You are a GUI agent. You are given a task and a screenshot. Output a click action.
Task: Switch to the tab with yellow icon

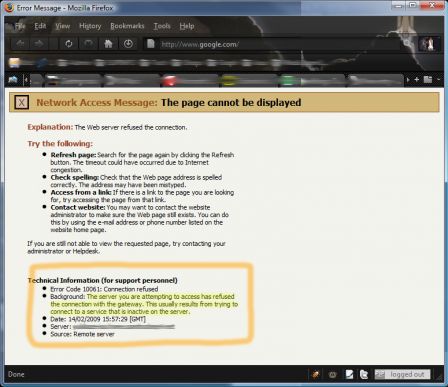coord(248,81)
